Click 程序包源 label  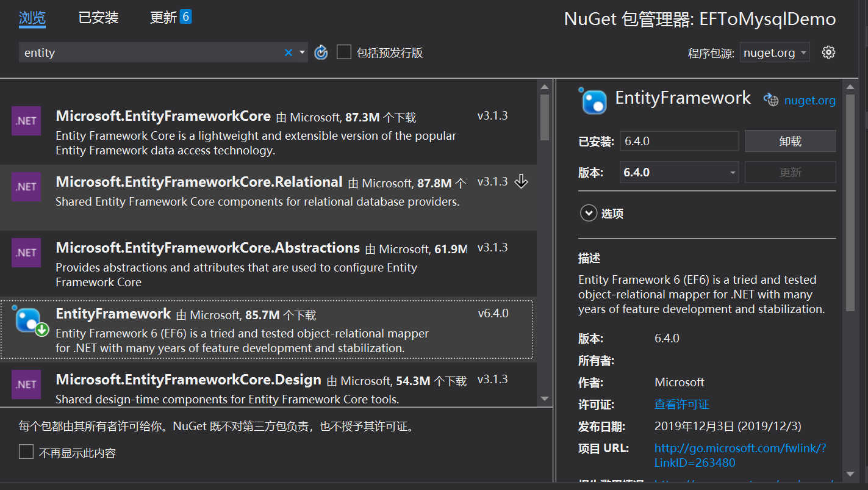711,53
